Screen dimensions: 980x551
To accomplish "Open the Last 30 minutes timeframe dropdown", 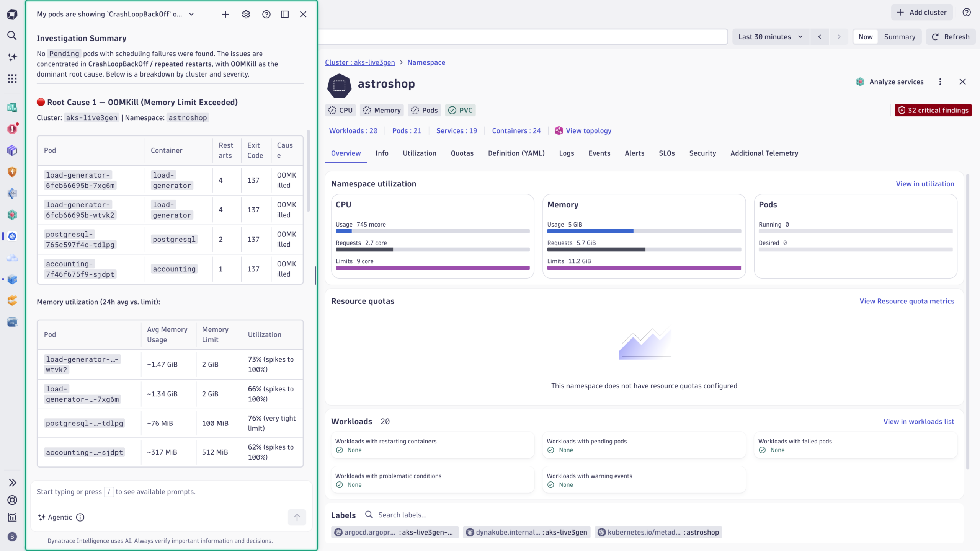I will (x=771, y=37).
